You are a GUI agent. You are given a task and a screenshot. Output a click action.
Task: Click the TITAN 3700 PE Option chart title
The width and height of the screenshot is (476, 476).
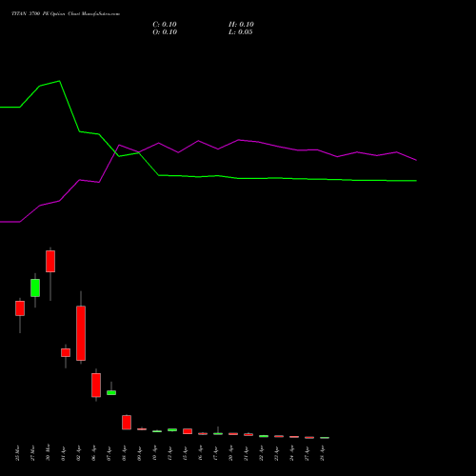66,14
